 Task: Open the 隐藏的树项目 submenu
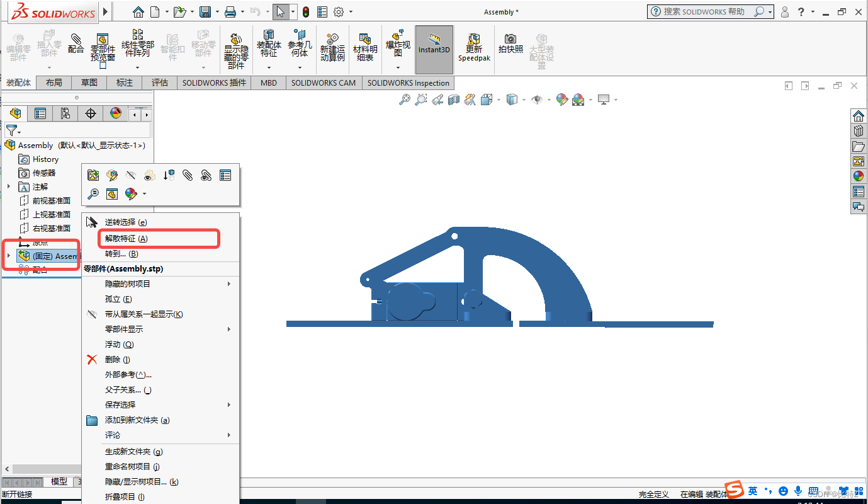point(161,284)
